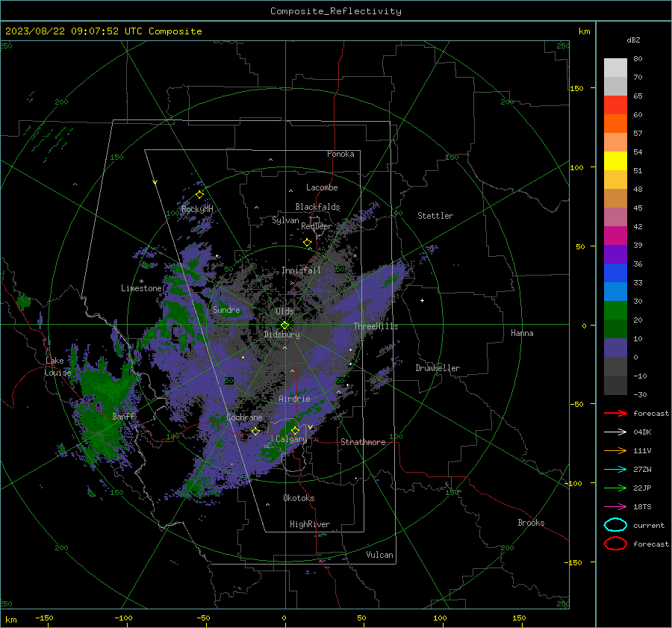Click the Lake Louise label
Viewport: 672px width, 628px height.
[x=57, y=367]
